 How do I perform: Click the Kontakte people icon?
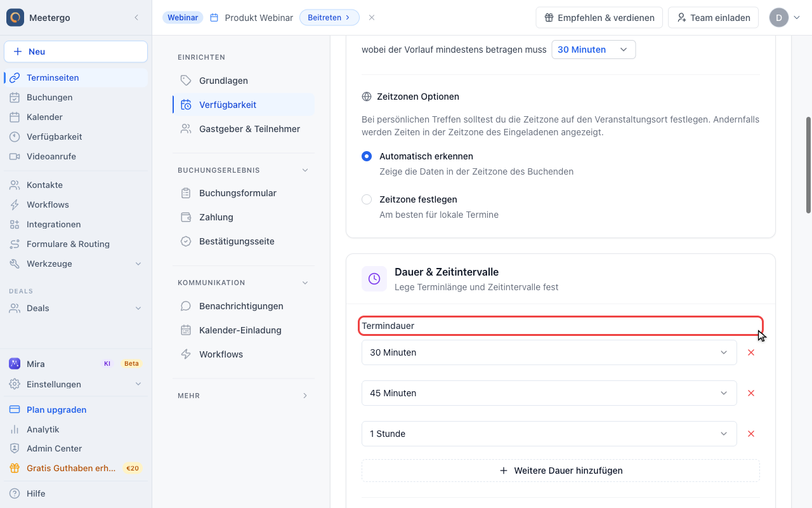15,185
